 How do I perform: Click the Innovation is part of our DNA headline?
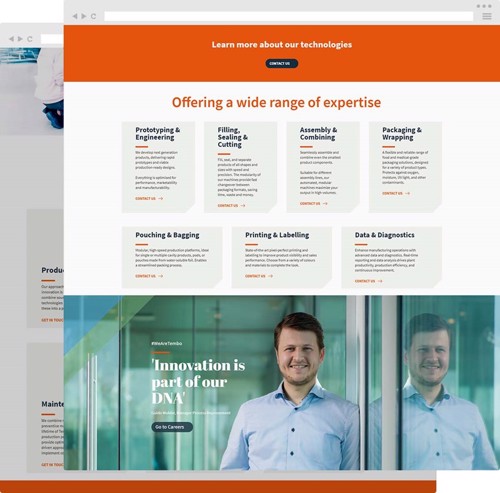coord(198,381)
